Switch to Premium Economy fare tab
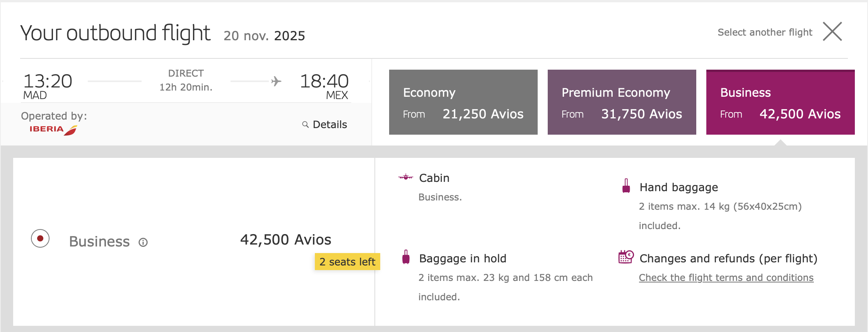Viewport: 868px width, 332px height. (x=622, y=102)
